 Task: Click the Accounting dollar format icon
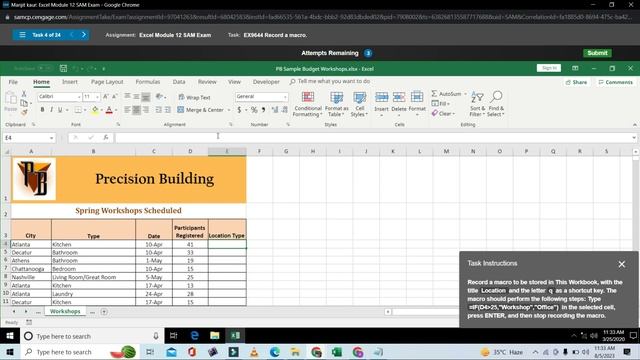239,110
